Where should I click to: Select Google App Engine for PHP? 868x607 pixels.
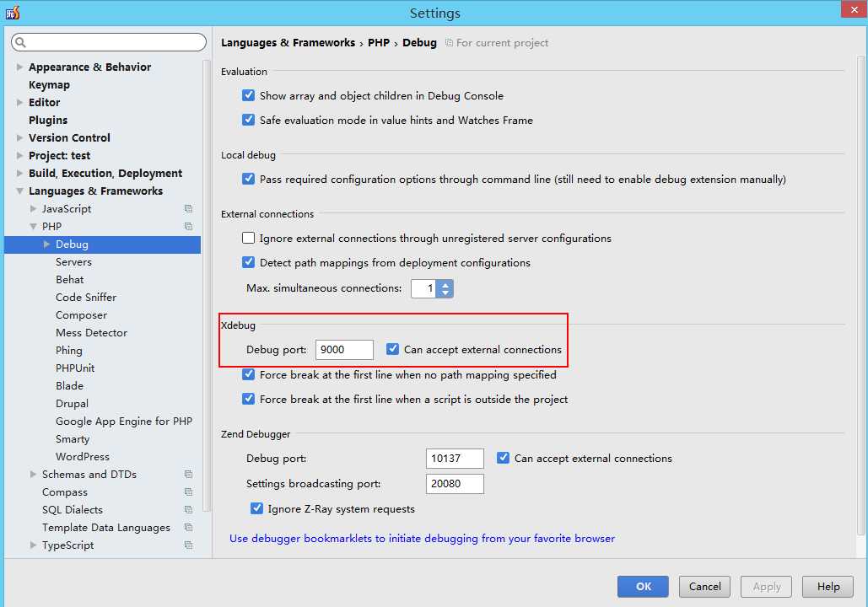tap(124, 421)
